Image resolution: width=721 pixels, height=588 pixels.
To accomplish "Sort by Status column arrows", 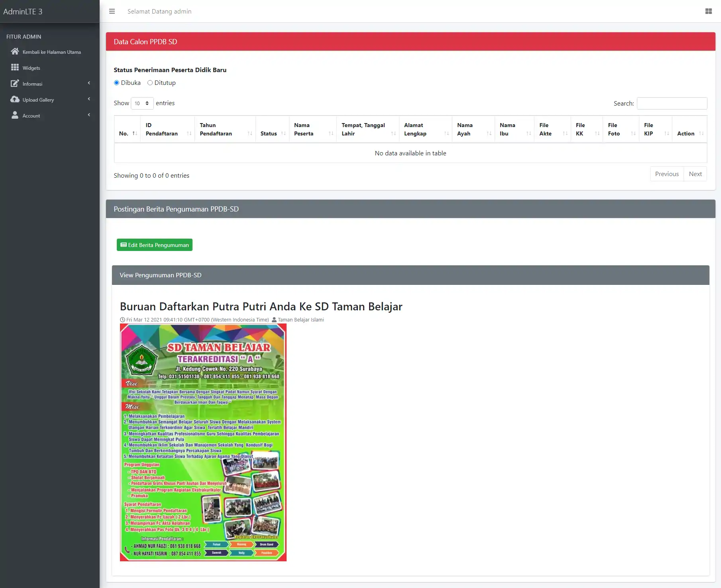I will click(283, 133).
